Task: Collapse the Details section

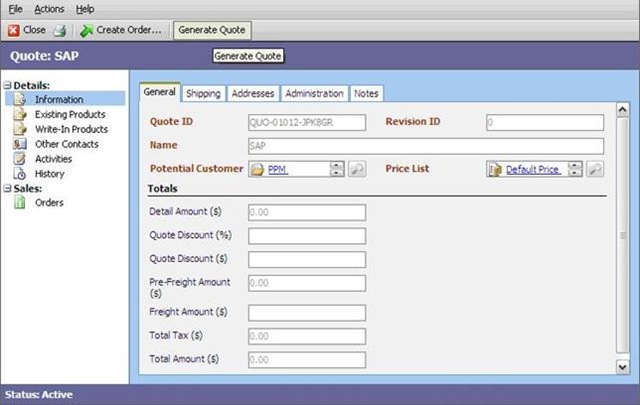Action: [7, 85]
